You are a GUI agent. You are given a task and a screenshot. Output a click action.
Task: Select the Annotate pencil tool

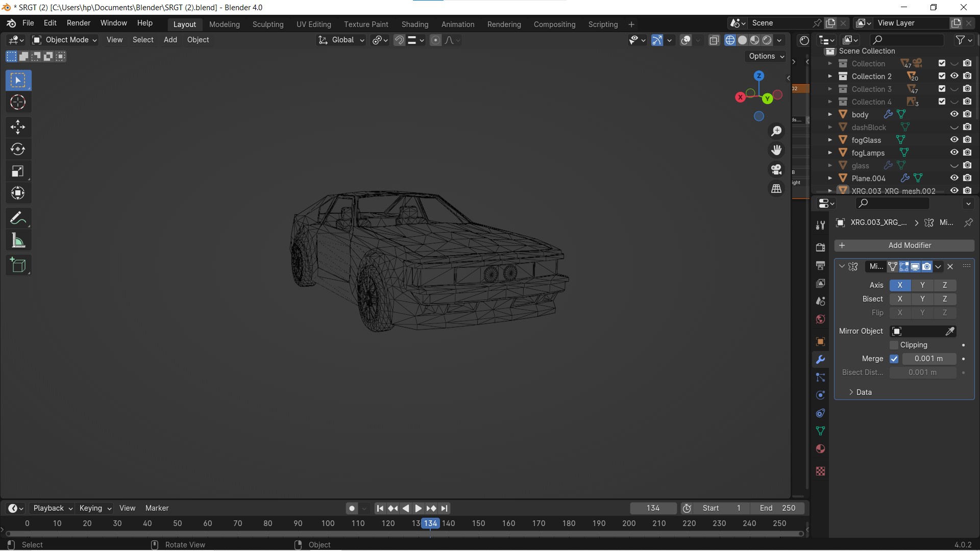[18, 218]
